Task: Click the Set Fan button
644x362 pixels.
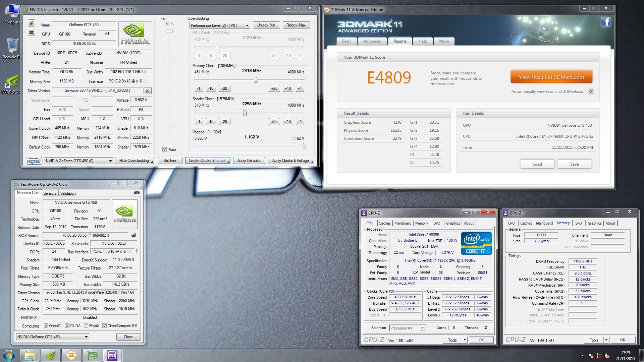Action: [170, 161]
